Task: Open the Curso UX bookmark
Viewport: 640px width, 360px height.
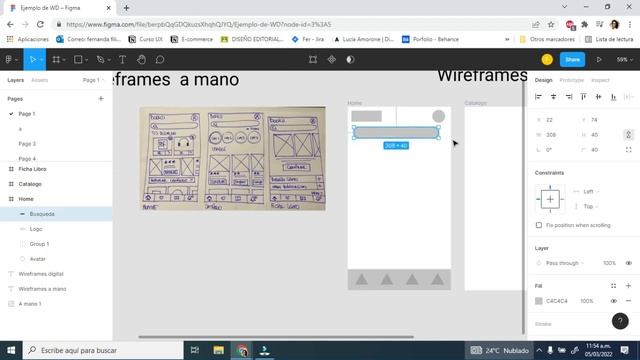Action: coord(145,39)
